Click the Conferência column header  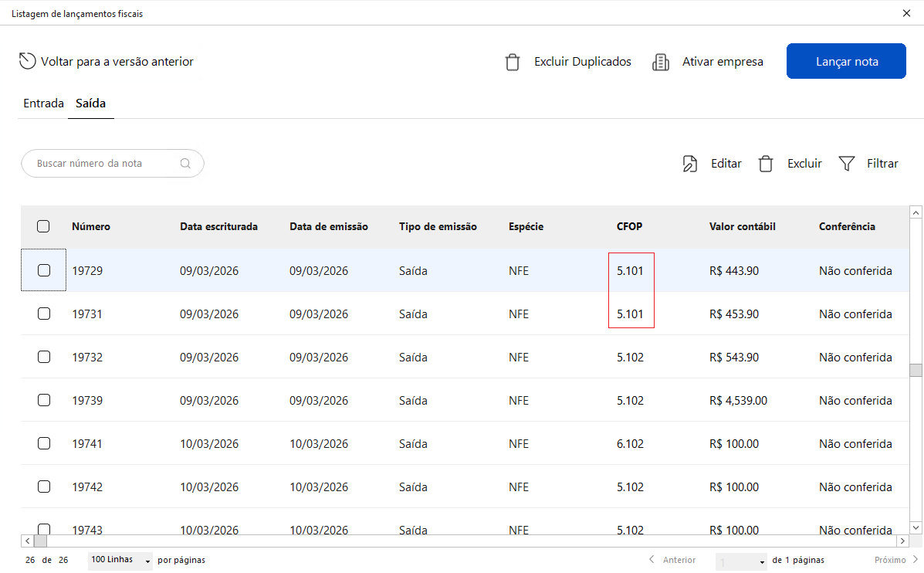847,226
